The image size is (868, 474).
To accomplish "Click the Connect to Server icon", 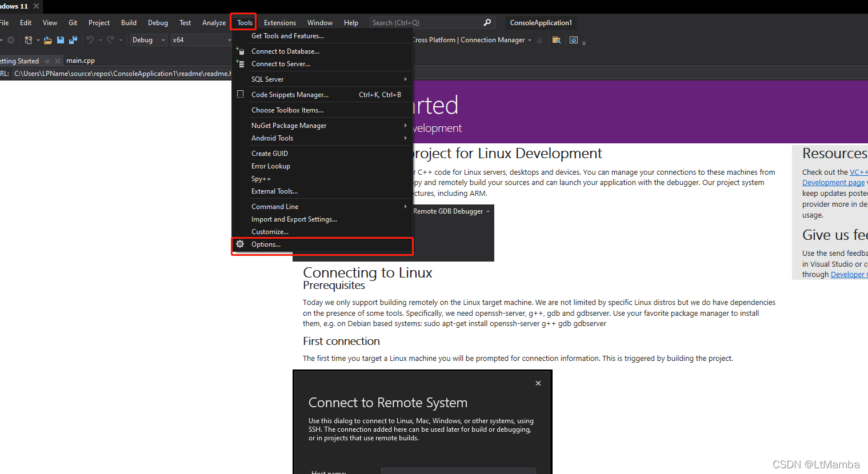I will click(241, 64).
